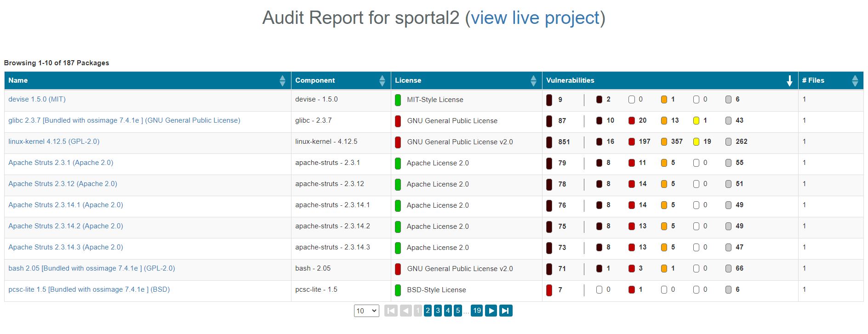This screenshot has height=334, width=868.
Task: Click the first page pagination arrow
Action: (390, 311)
